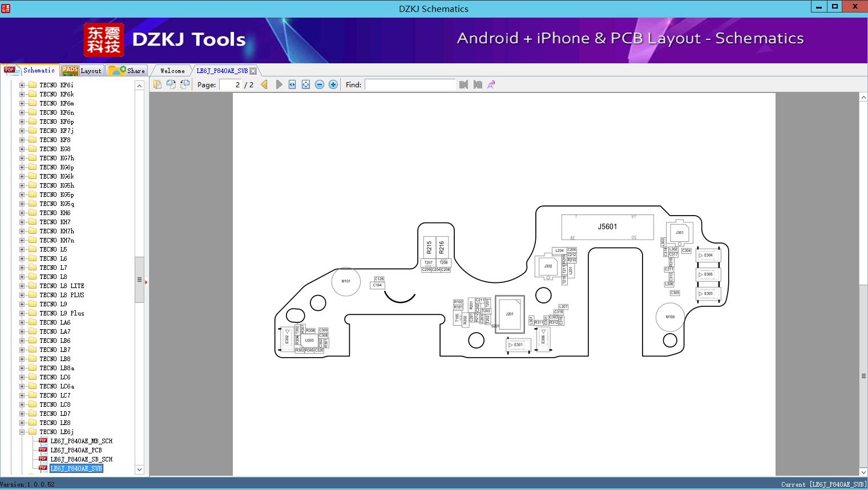Viewport: 868px width, 490px height.
Task: Click the fit page icon
Action: (x=306, y=84)
